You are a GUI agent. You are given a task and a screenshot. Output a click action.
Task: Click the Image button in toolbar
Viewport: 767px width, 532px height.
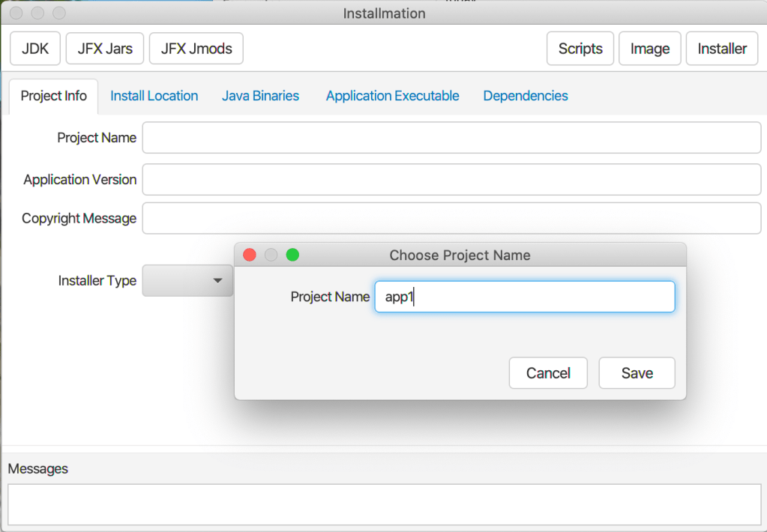[649, 49]
